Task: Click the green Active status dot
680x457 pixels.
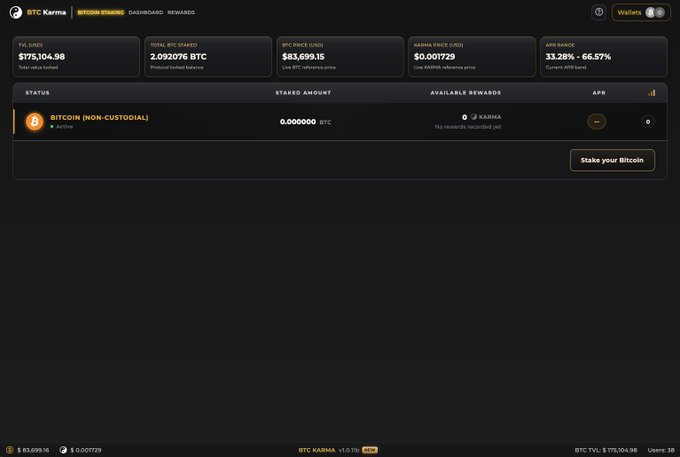Action: coord(52,127)
